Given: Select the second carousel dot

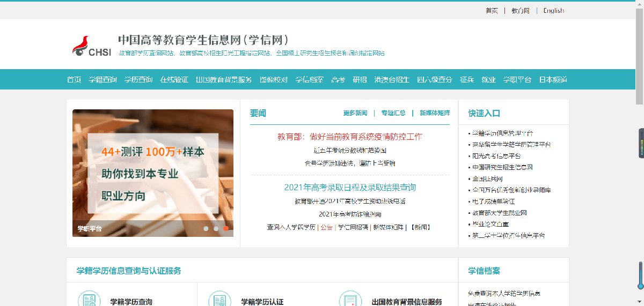Looking at the screenshot, I should [x=216, y=229].
